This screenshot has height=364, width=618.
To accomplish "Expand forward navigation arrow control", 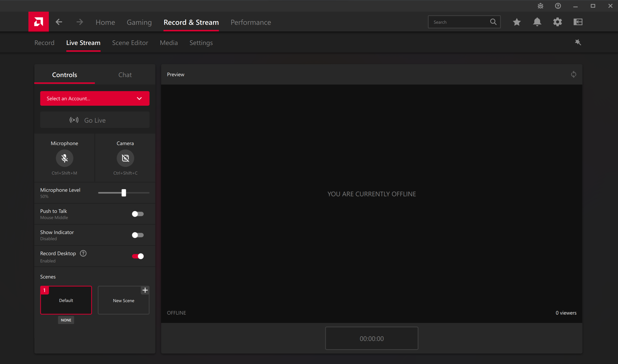I will click(x=80, y=22).
